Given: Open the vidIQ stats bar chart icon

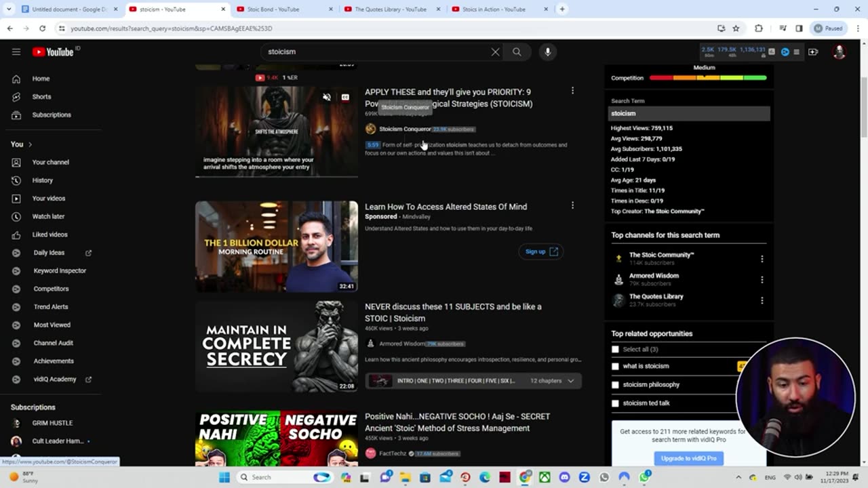Looking at the screenshot, I should (772, 52).
